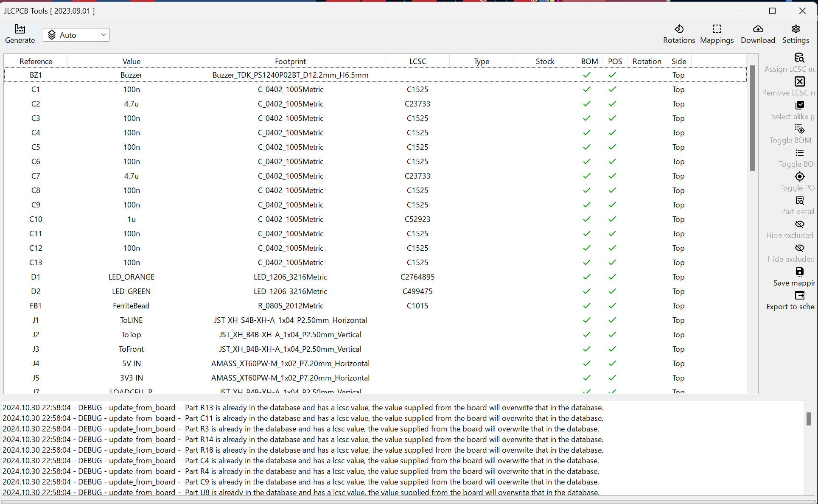Viewport: 818px width, 504px height.
Task: Click the log panel scrollbar thumb
Action: [x=808, y=419]
